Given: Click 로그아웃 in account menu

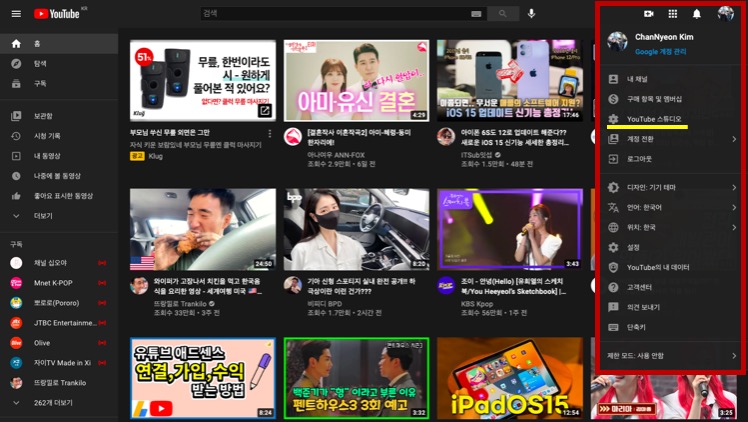Looking at the screenshot, I should 671,159.
